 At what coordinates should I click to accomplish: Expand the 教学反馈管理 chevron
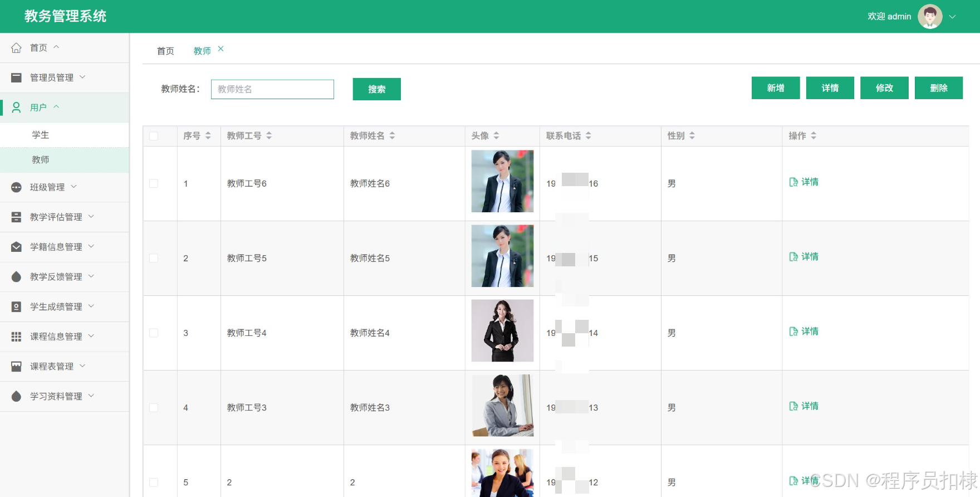(91, 276)
